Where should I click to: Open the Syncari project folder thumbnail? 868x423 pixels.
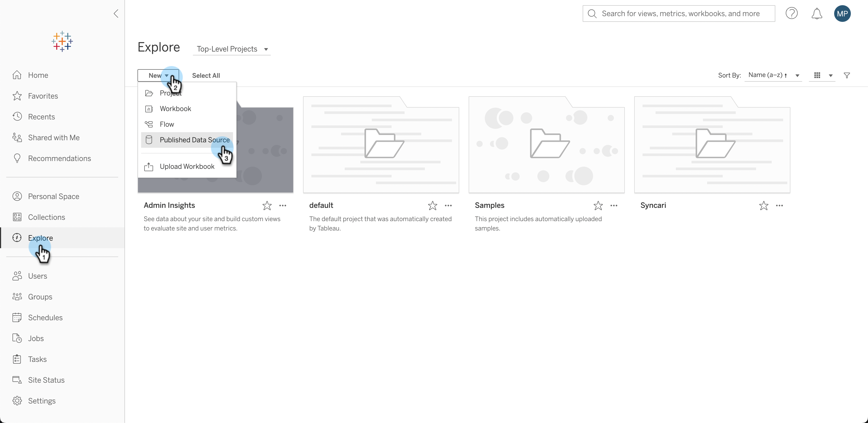click(712, 145)
